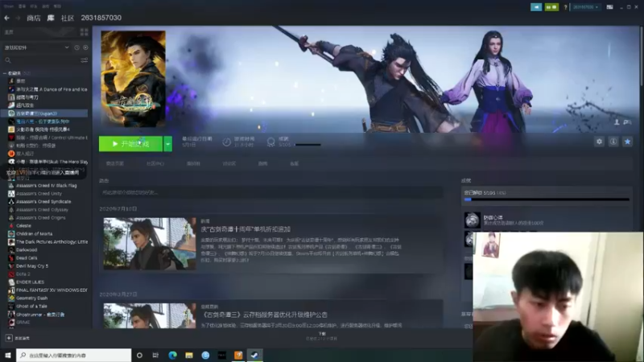The height and width of the screenshot is (362, 644).
Task: Select Assassin's Creed Origins
Action: point(41,218)
